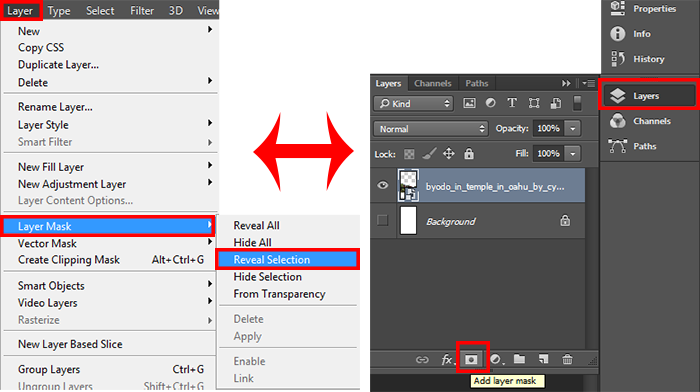Screen dimensions: 700x392
Task: Click the Create new layer icon
Action: tap(543, 359)
